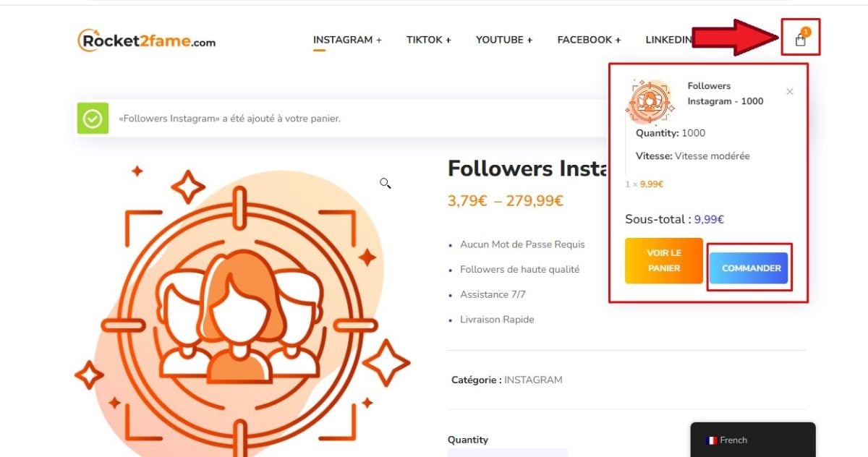The width and height of the screenshot is (868, 457).
Task: Open the FACEBOOK + menu item
Action: pos(590,40)
